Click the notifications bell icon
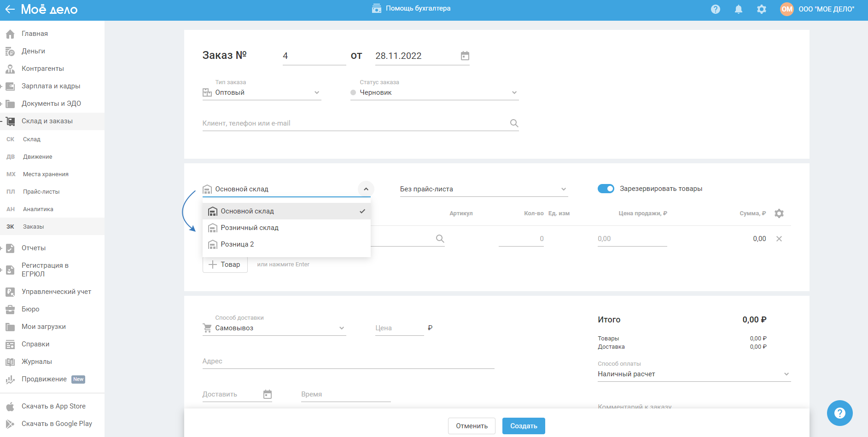 (738, 9)
